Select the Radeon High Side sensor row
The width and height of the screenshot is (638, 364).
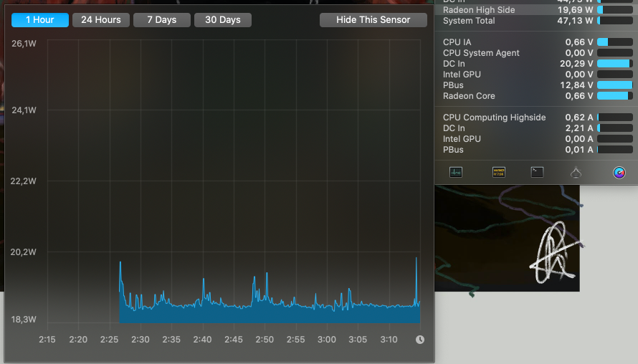point(536,10)
